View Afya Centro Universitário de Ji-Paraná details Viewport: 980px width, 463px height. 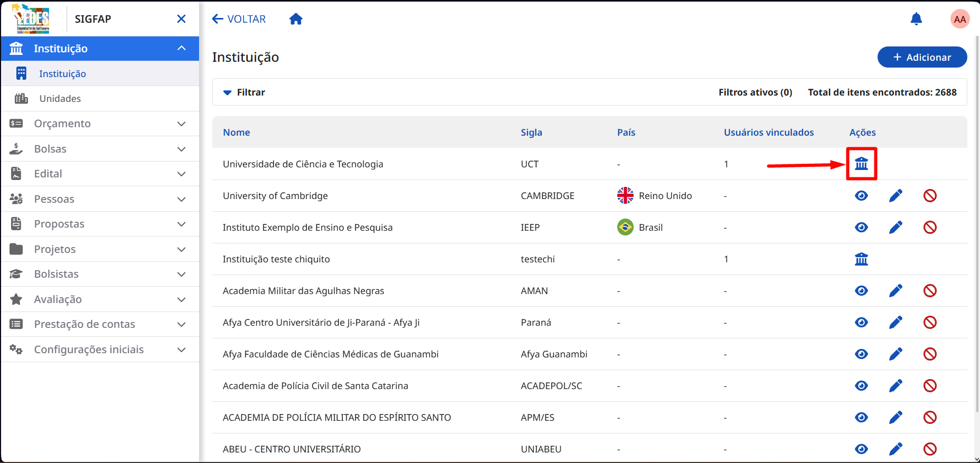(x=861, y=323)
